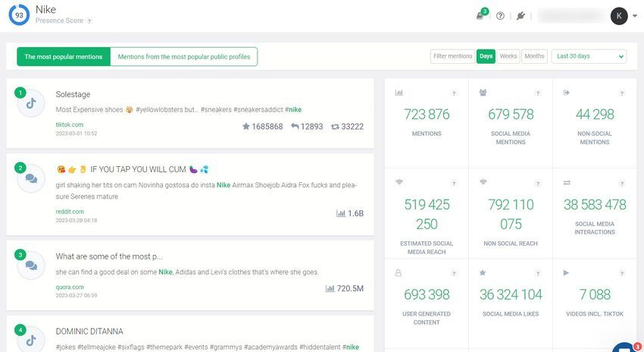Open the user avatar K

tap(619, 16)
